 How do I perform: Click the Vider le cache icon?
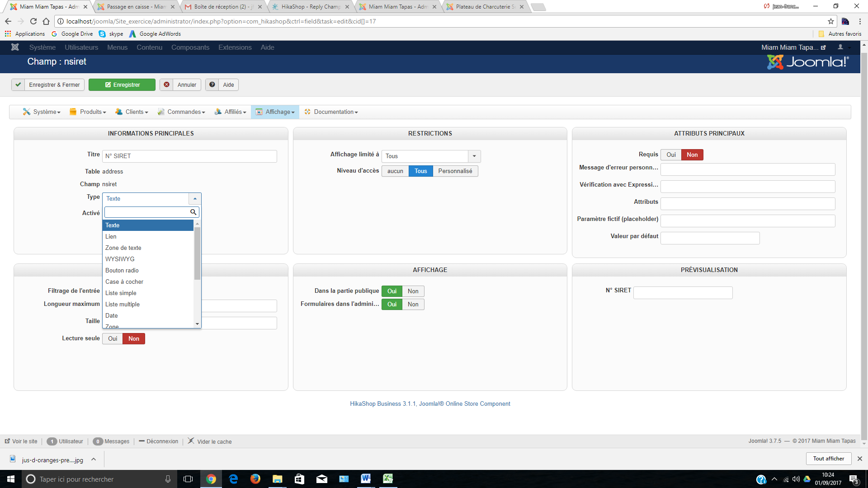click(x=191, y=441)
